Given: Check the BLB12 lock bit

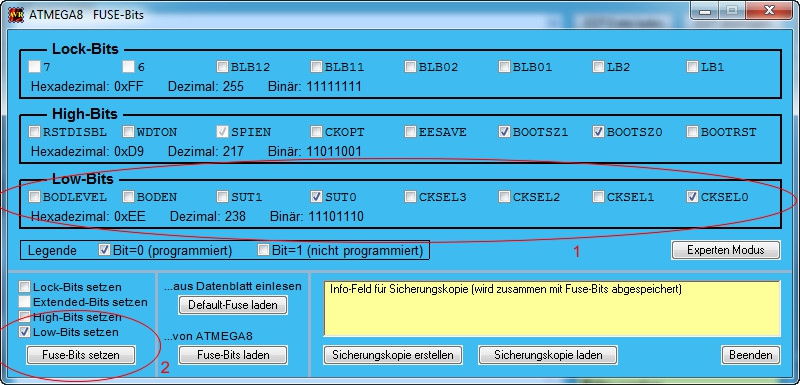Looking at the screenshot, I should (x=222, y=66).
